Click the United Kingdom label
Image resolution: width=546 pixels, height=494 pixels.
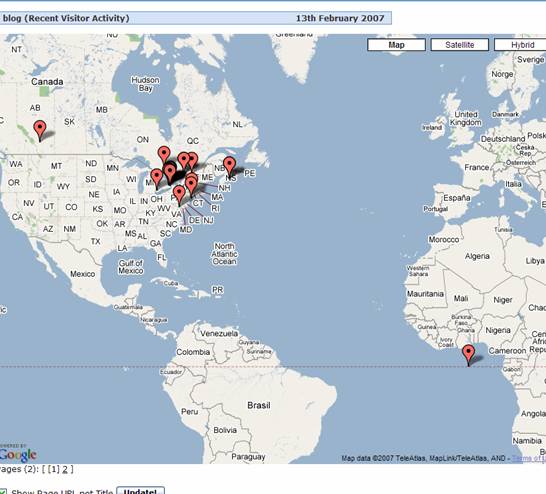pos(466,118)
